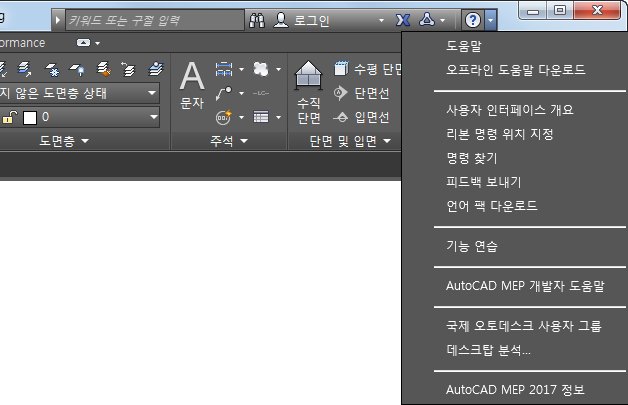The height and width of the screenshot is (405, 628).
Task: Expand the 단면 및 입면 panel
Action: [350, 141]
